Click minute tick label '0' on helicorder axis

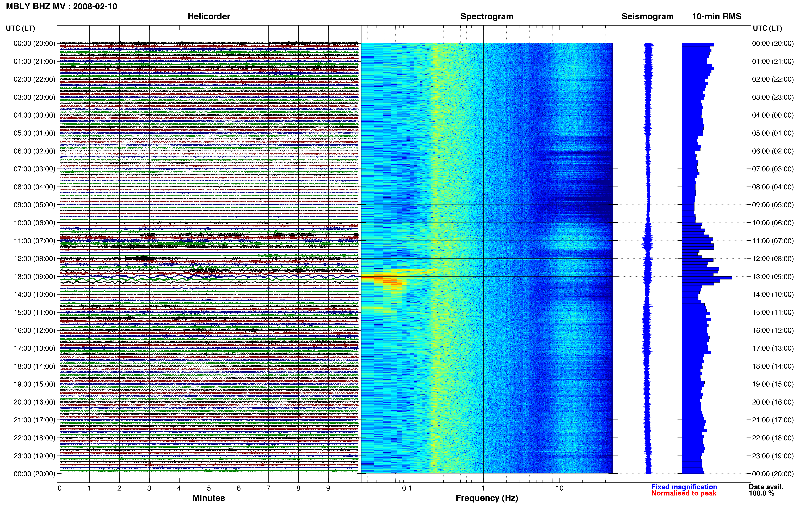(59, 488)
